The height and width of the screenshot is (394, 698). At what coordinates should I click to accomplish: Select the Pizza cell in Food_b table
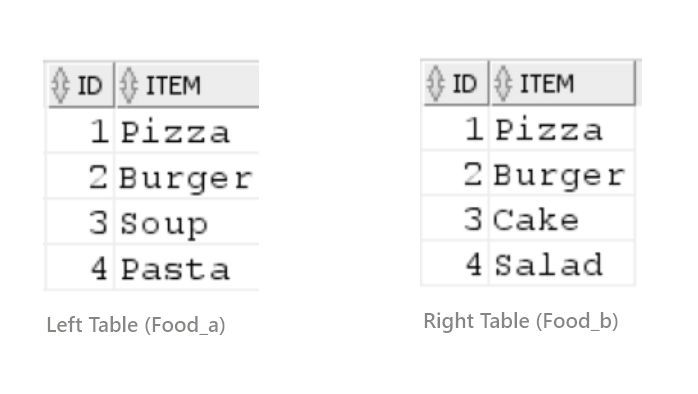562,129
